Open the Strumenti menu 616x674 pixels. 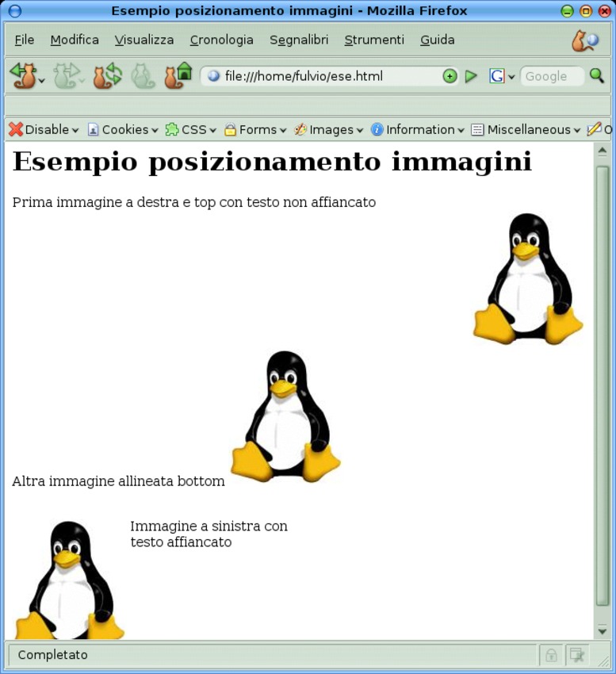click(x=374, y=40)
